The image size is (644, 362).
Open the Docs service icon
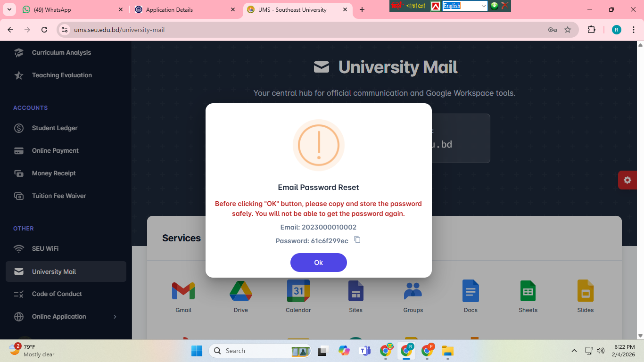(x=471, y=291)
